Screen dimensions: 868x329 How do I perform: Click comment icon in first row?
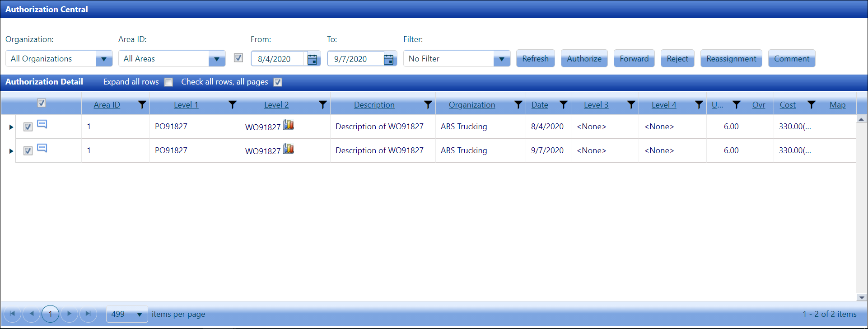point(42,124)
